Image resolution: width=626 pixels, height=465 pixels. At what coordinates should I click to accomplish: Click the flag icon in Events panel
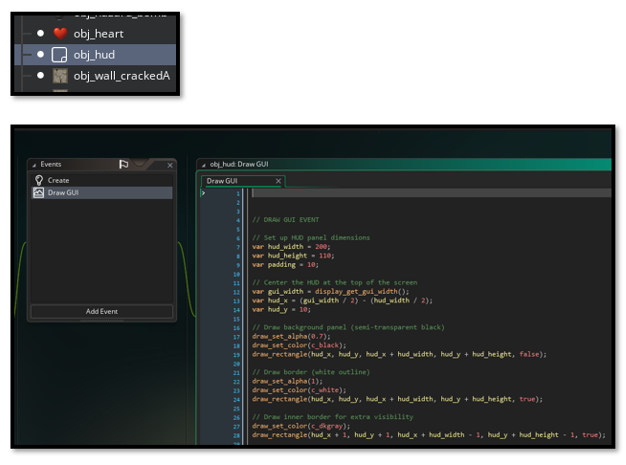point(124,165)
